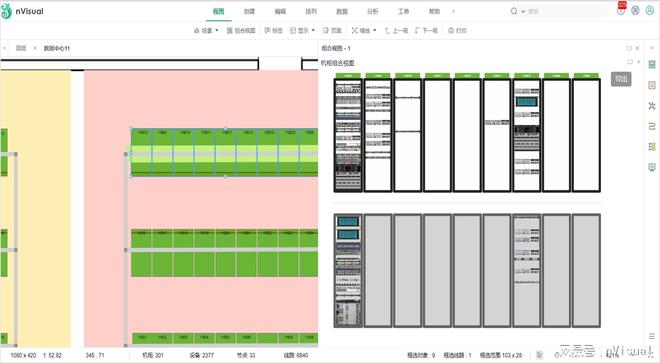Open the rightmost user profile icon
The height and width of the screenshot is (363, 660).
click(651, 11)
